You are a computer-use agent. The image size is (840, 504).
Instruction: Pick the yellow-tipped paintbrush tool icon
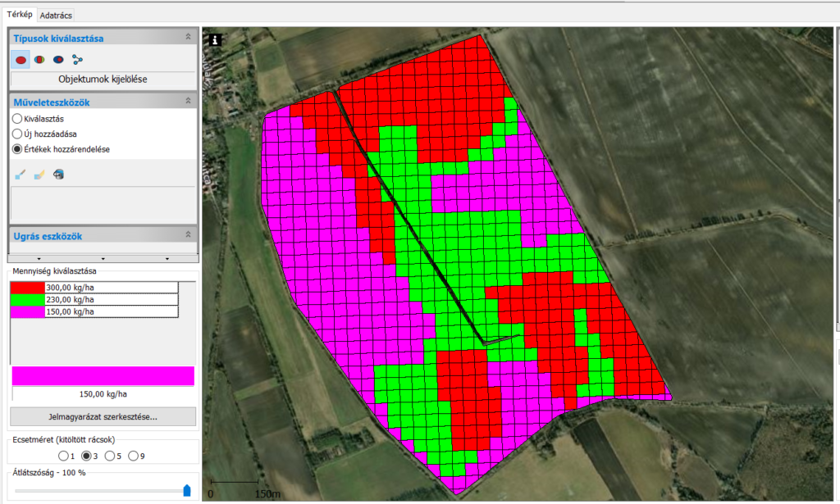point(39,174)
